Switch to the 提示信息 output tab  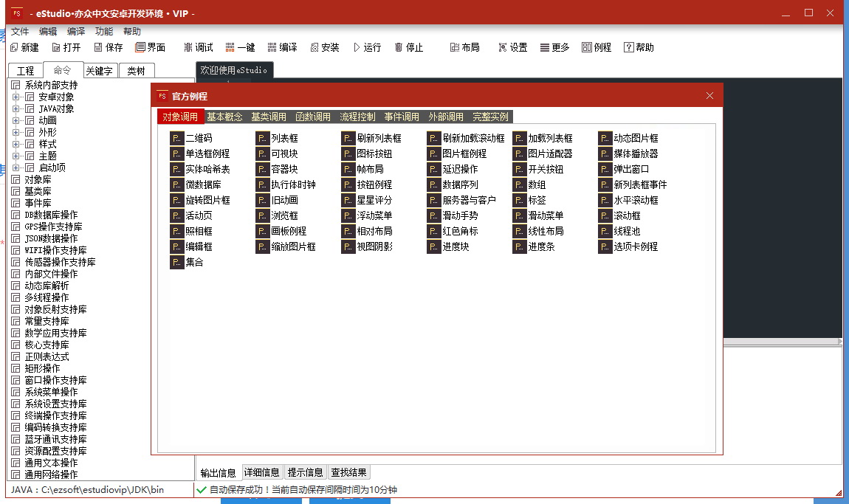click(x=306, y=472)
